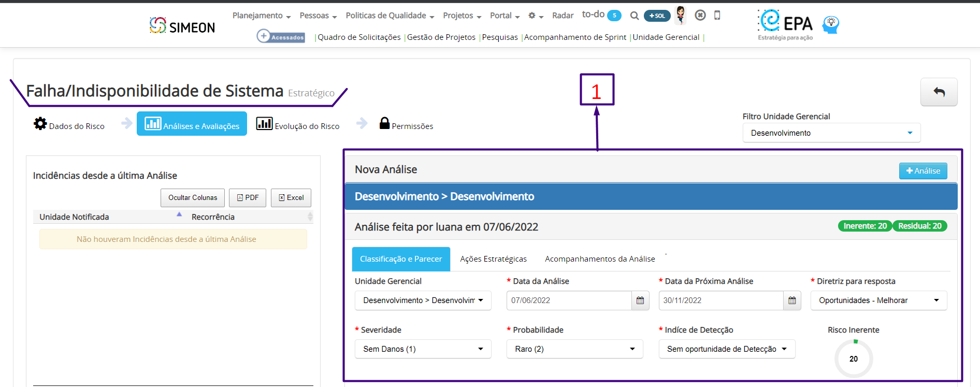
Task: Click the Risco Inerente gauge
Action: (x=854, y=359)
